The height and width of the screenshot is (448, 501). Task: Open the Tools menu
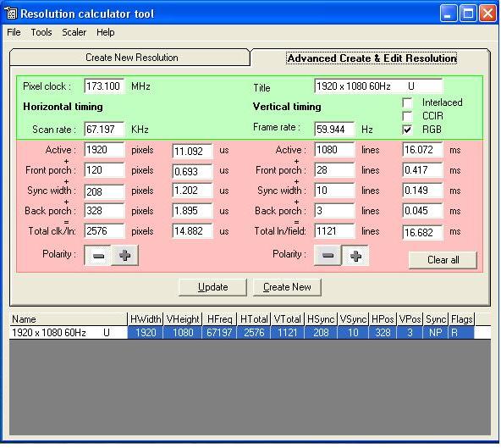click(x=41, y=32)
